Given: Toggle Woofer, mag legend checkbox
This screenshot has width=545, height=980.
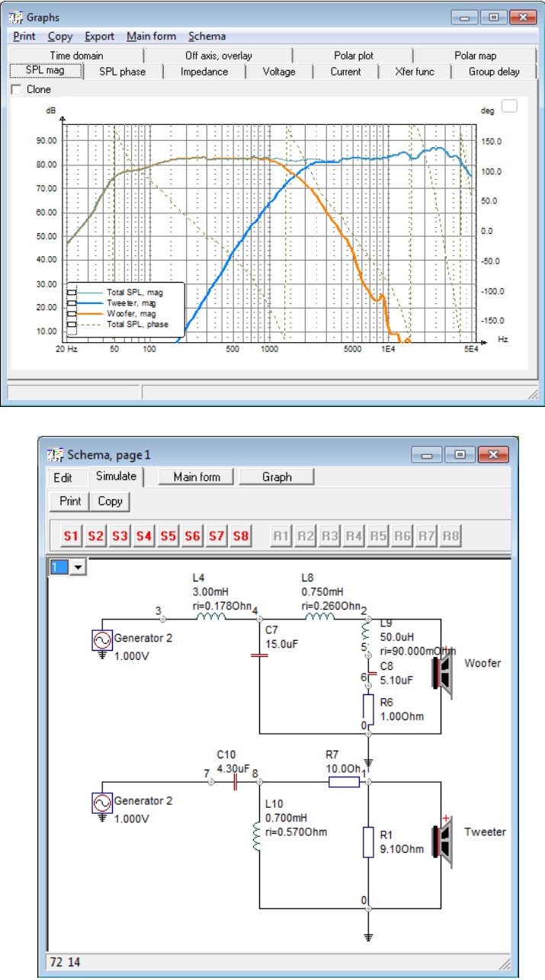Looking at the screenshot, I should click(72, 313).
